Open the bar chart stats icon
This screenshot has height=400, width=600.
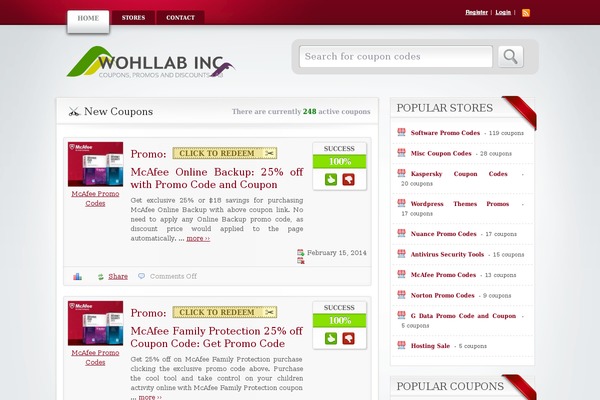(x=77, y=276)
